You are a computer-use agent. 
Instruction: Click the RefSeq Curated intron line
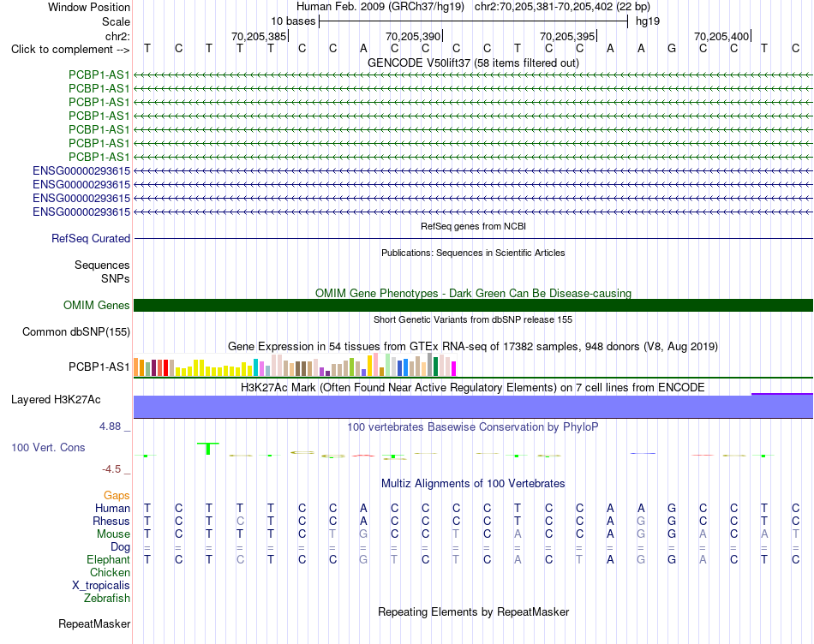[473, 239]
